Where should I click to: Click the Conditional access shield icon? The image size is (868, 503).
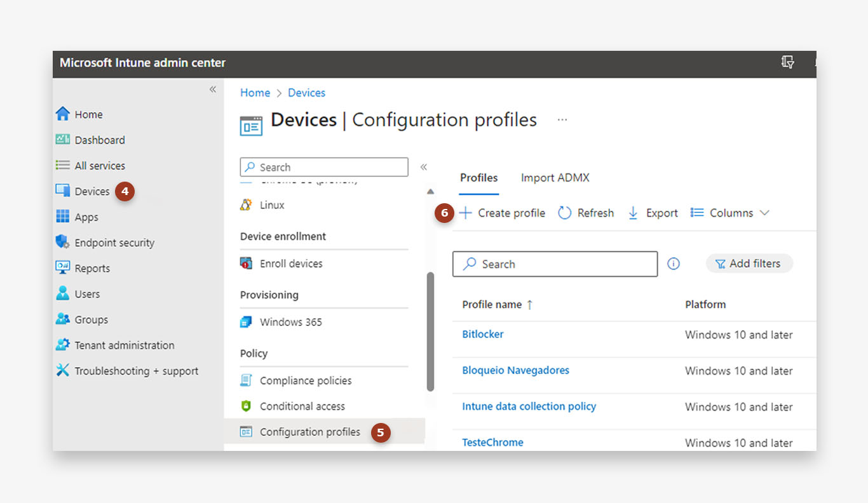point(246,406)
